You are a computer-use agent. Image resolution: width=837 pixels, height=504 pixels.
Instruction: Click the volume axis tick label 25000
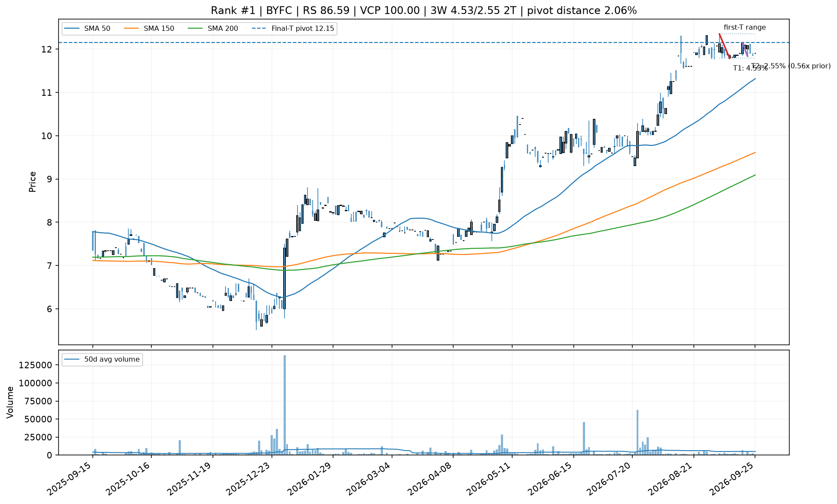click(39, 437)
